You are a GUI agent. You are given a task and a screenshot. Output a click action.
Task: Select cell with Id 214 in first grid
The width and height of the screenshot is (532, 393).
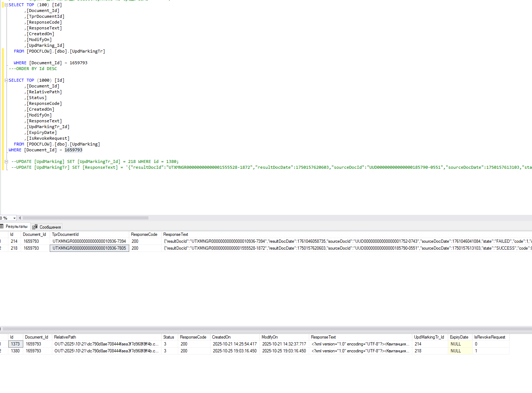(x=14, y=241)
